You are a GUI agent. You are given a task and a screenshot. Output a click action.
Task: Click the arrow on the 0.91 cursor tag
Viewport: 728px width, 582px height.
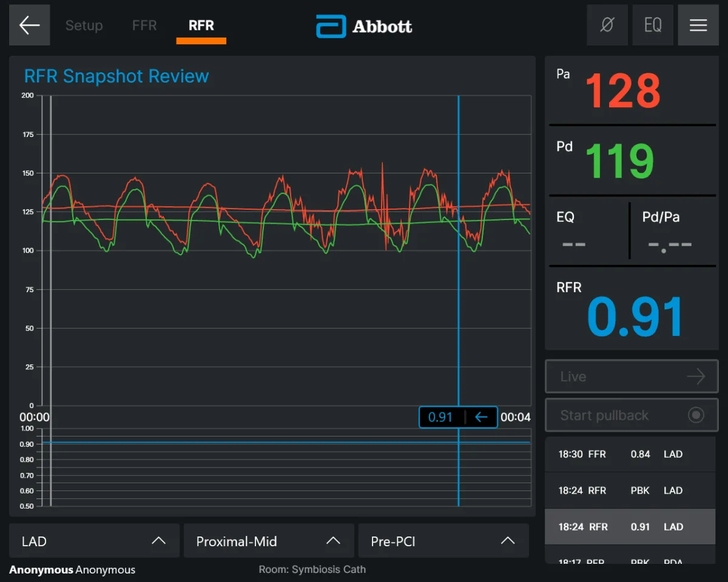coord(482,417)
